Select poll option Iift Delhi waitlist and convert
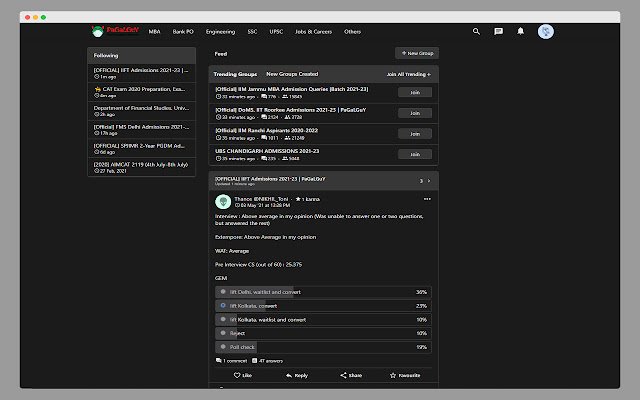The image size is (640, 400). [323, 292]
